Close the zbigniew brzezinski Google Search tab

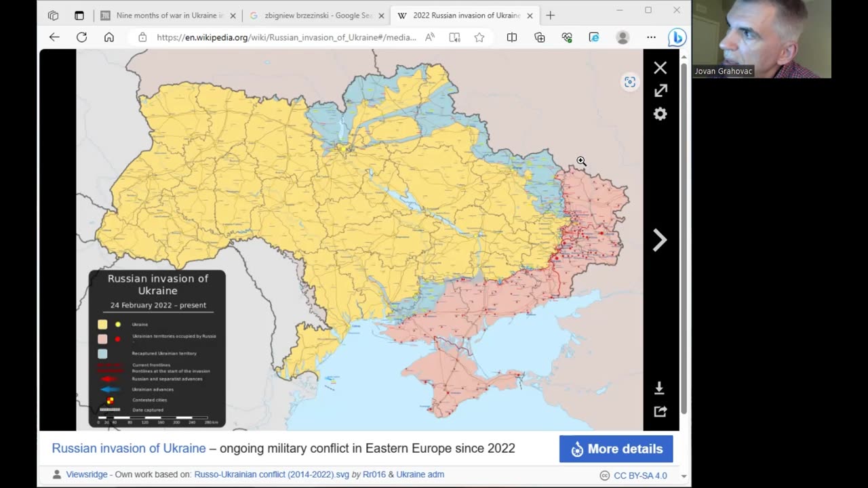tap(381, 15)
